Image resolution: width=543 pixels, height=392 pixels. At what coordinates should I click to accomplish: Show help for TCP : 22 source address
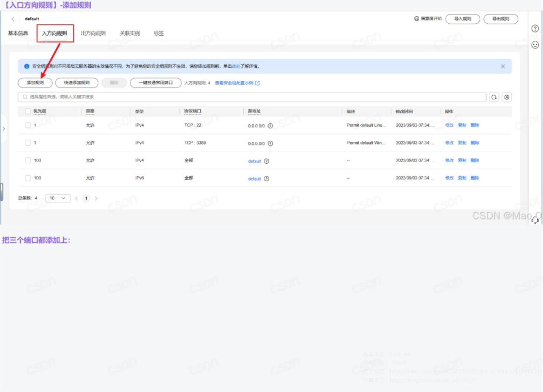pos(270,126)
